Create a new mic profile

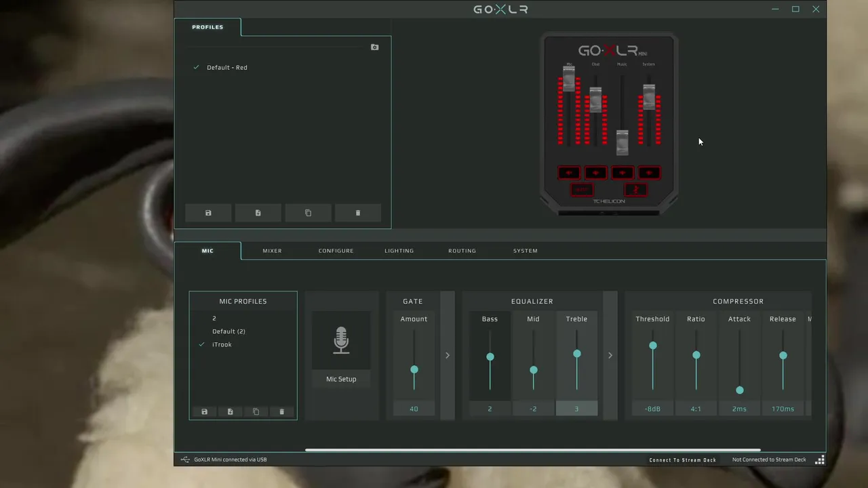point(230,411)
